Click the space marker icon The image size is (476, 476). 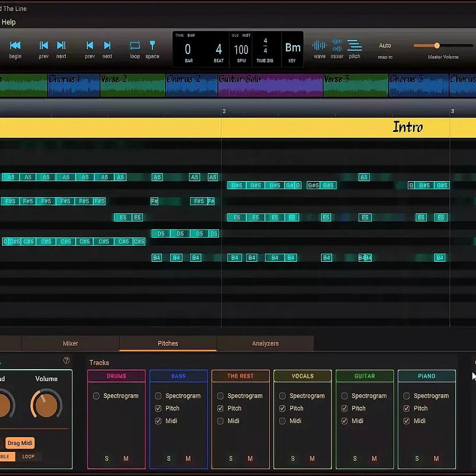pyautogui.click(x=153, y=45)
